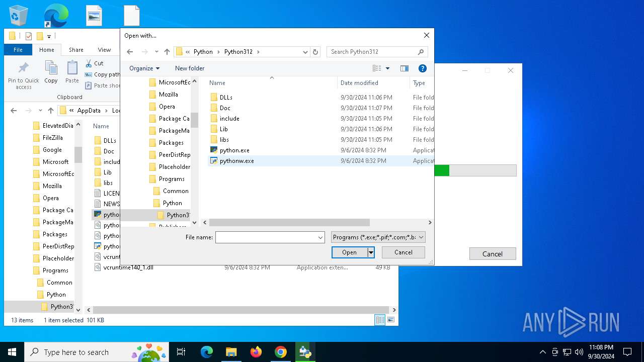644x362 pixels.
Task: Click the Explorer horizontal scrollbar
Action: coord(241,310)
